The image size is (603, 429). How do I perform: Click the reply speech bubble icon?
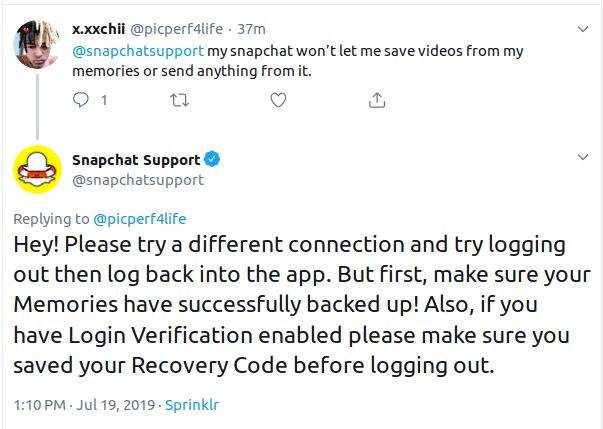(x=81, y=100)
